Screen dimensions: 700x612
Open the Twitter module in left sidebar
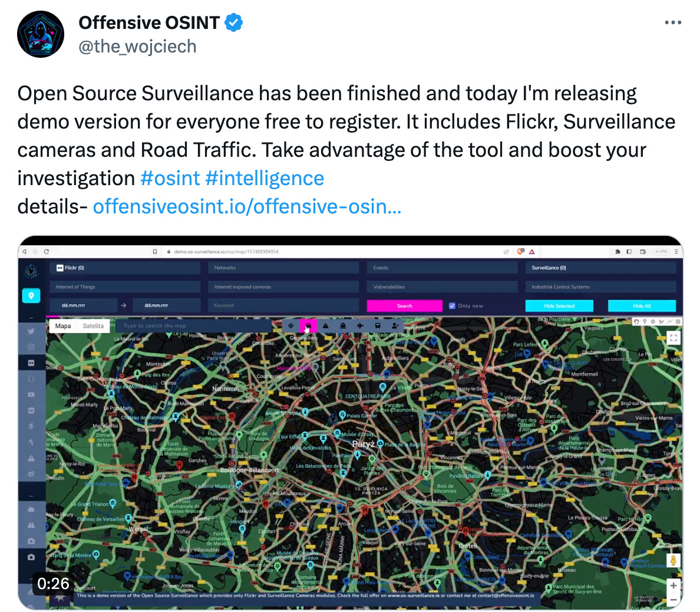tap(31, 331)
